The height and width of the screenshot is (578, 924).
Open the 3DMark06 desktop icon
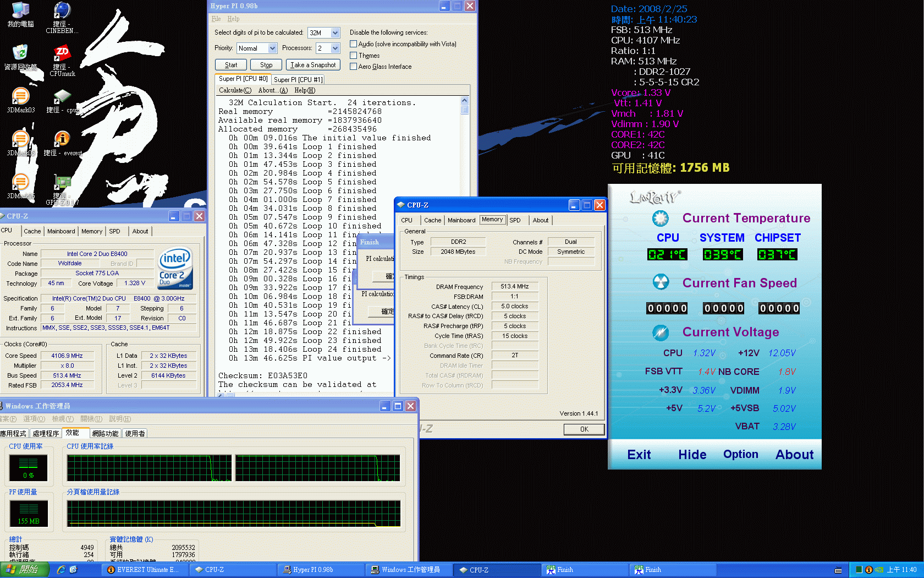point(20,186)
